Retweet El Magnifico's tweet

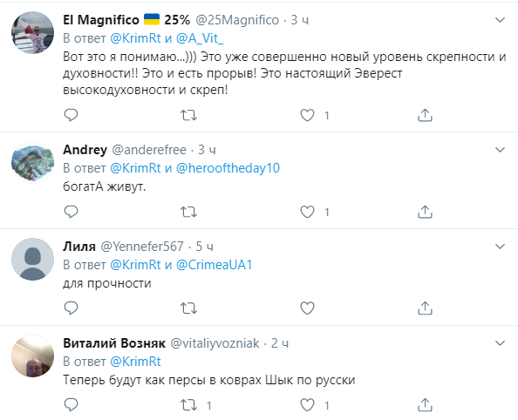pyautogui.click(x=188, y=115)
